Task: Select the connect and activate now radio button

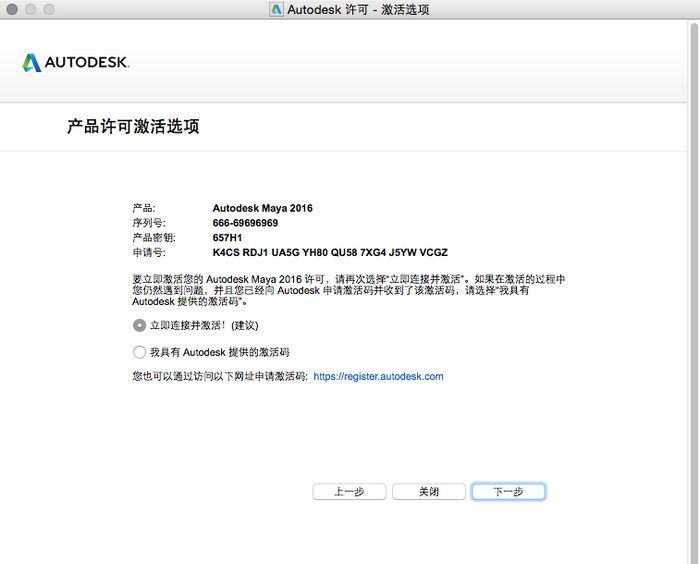Action: click(x=139, y=326)
